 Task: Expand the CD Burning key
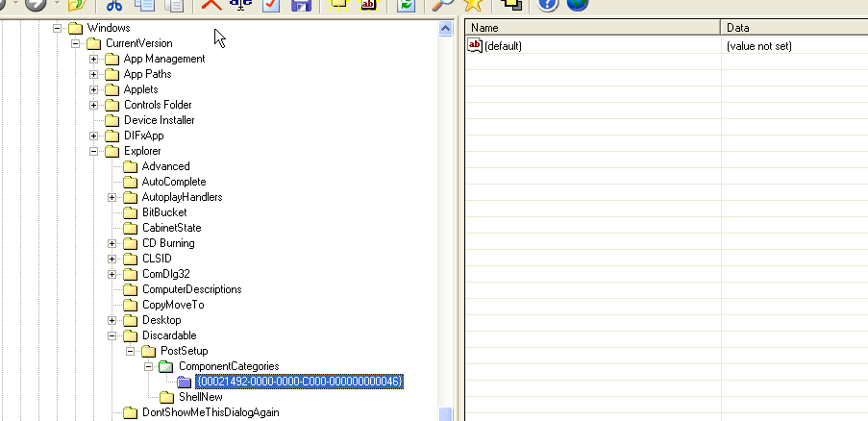tap(112, 243)
